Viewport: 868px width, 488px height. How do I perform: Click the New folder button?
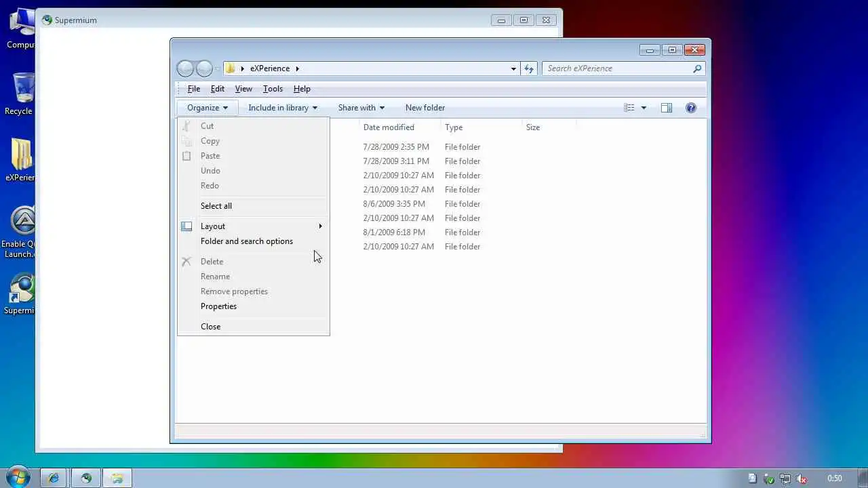[425, 108]
